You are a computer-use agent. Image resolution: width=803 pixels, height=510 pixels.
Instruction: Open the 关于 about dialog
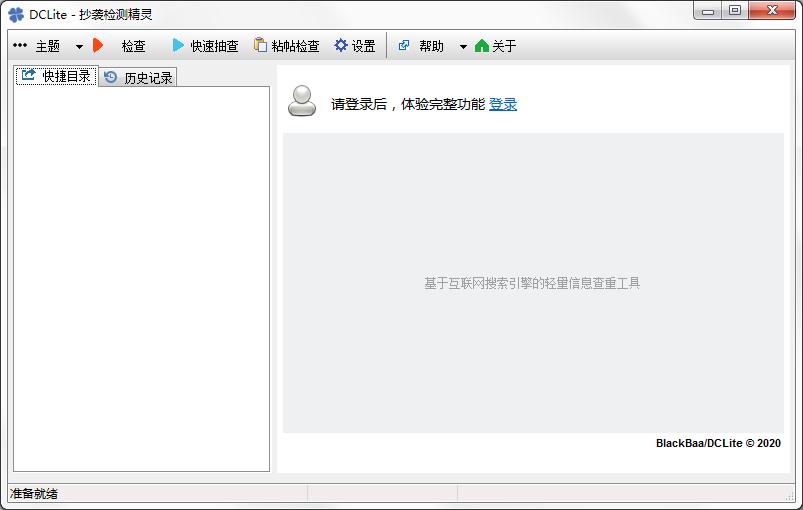(x=504, y=46)
